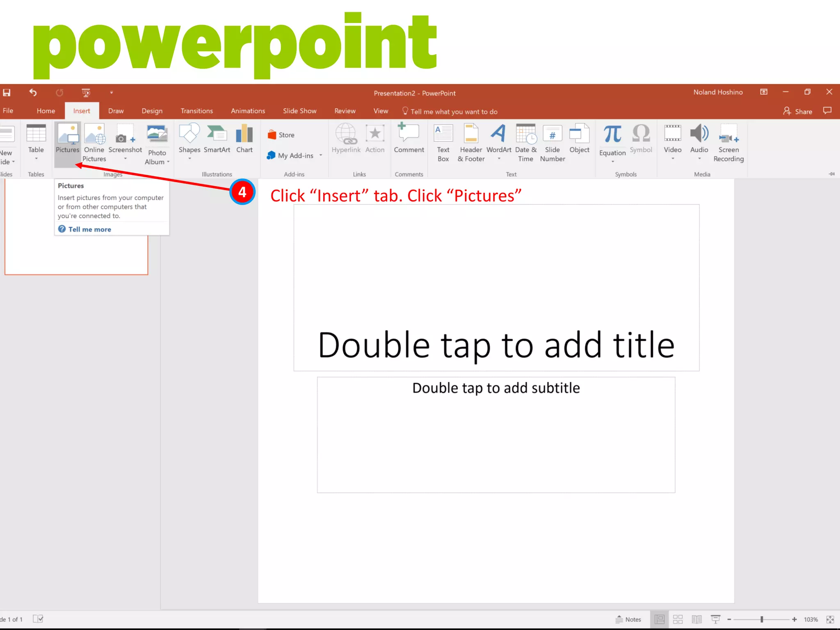Click the 103% zoom level

(x=811, y=619)
